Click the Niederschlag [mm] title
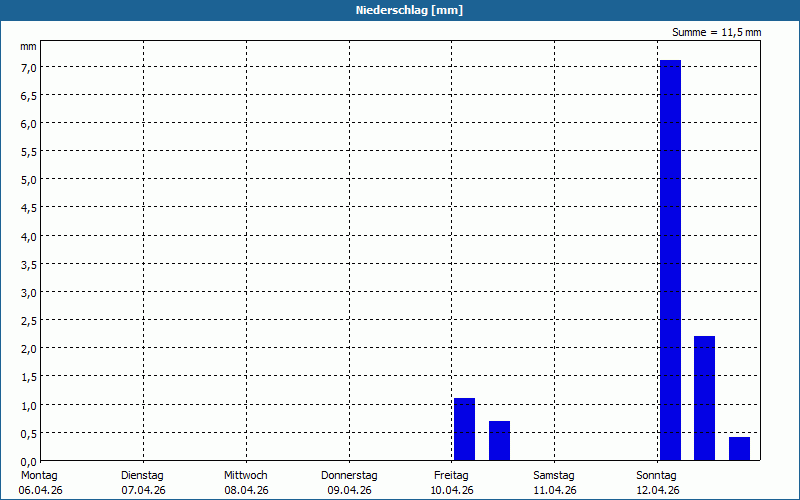800x500 pixels. coord(409,10)
